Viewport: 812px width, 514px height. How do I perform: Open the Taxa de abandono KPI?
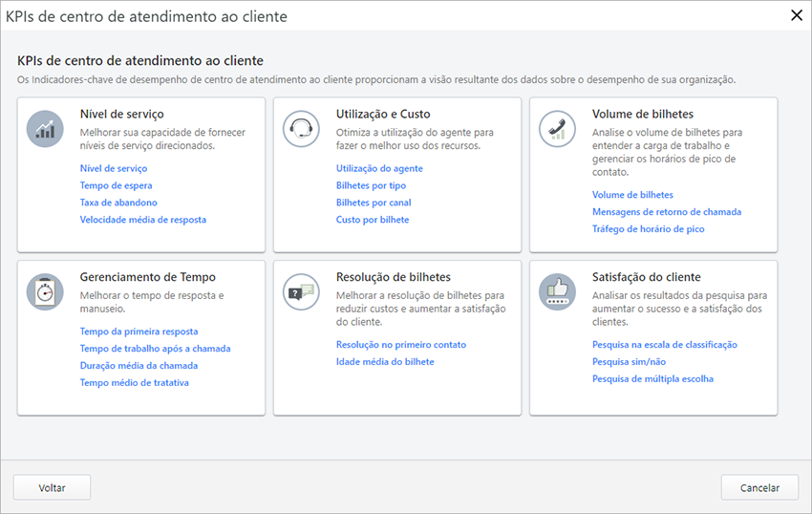118,203
